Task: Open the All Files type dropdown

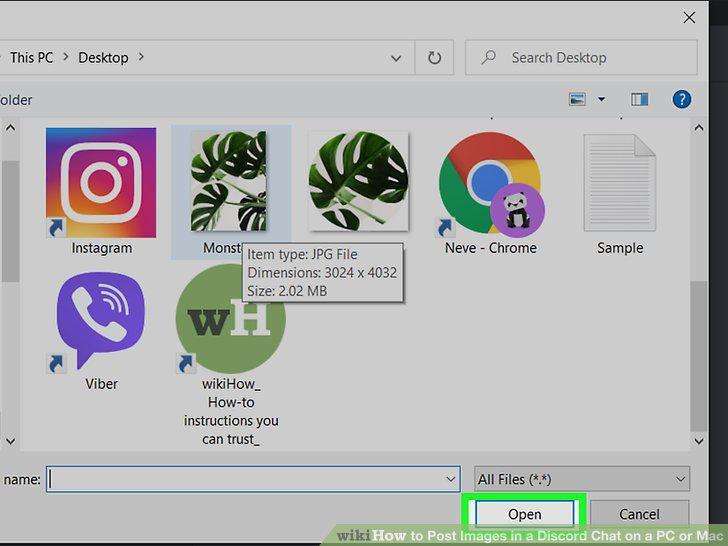Action: [x=582, y=479]
